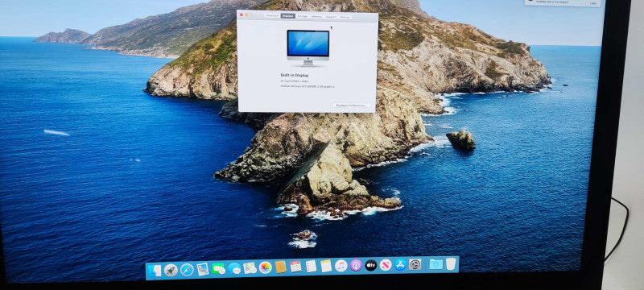Open Reminders list icon in Dock

311,266
